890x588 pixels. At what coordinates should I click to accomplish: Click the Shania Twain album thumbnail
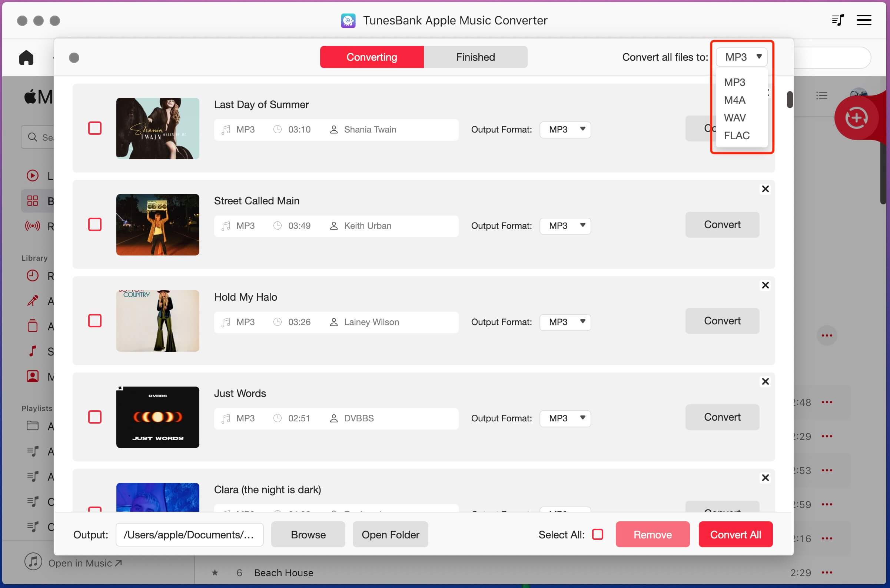pos(157,128)
